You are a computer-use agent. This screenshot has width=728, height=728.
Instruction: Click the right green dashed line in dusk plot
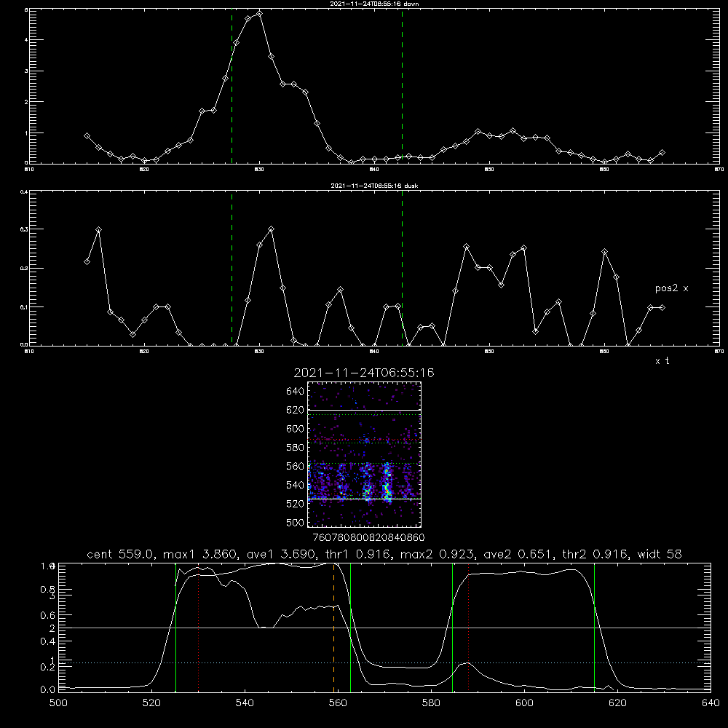click(x=402, y=268)
